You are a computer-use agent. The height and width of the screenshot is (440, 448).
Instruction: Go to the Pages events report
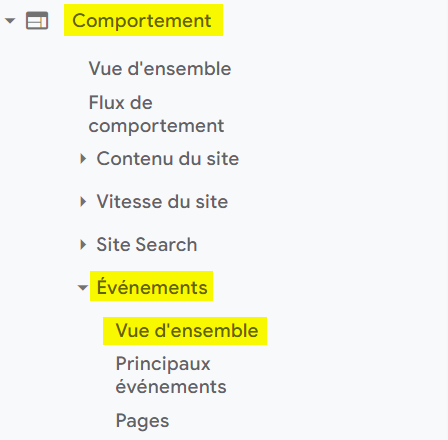[142, 421]
